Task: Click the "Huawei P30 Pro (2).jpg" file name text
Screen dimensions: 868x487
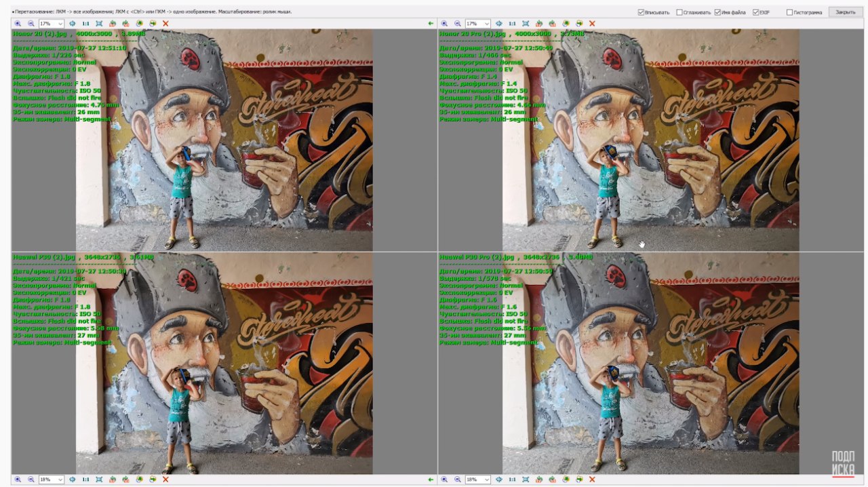Action: (x=476, y=257)
